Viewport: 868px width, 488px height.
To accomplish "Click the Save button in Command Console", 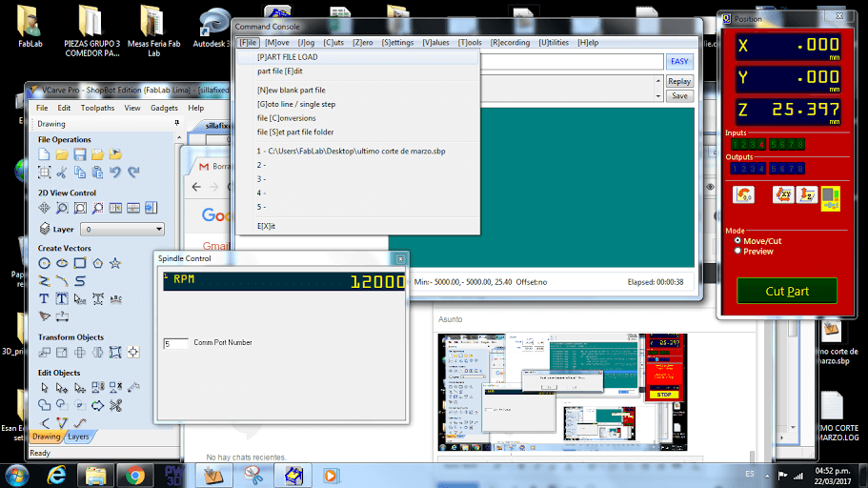I will tap(679, 96).
